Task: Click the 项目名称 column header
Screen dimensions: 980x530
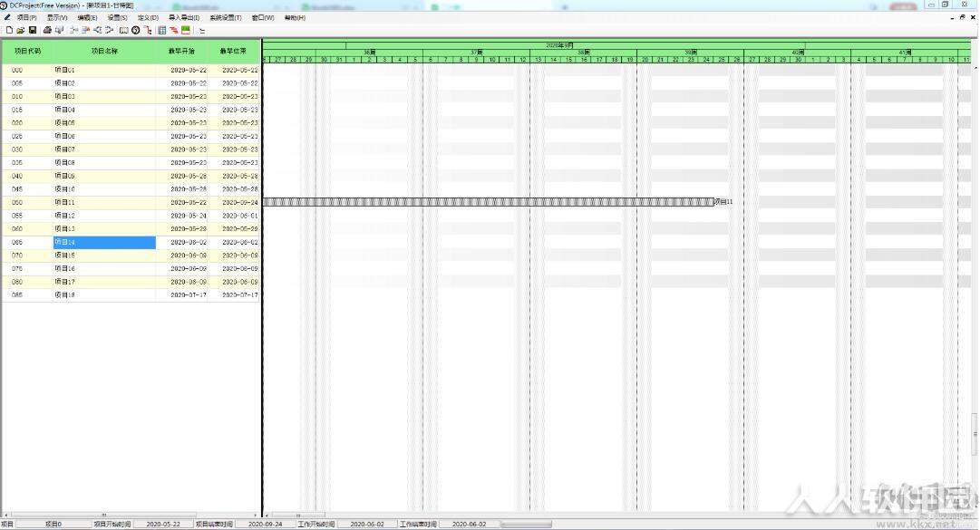Action: click(x=104, y=52)
